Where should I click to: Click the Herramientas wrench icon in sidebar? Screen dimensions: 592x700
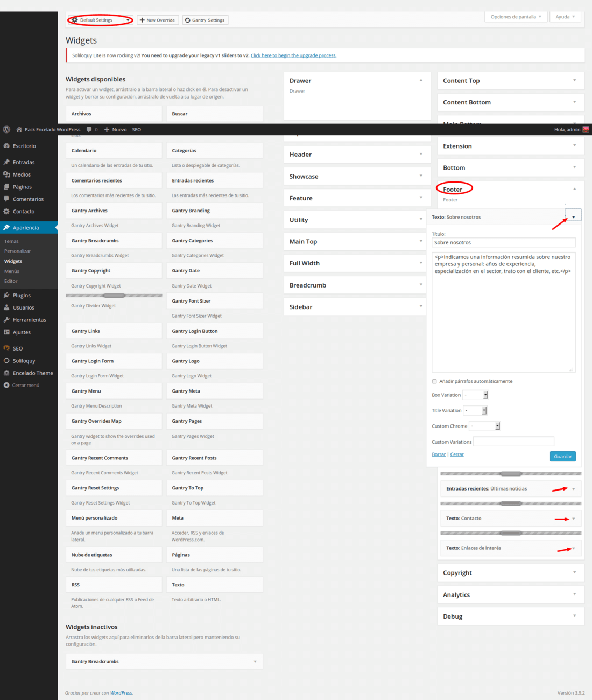click(x=6, y=320)
